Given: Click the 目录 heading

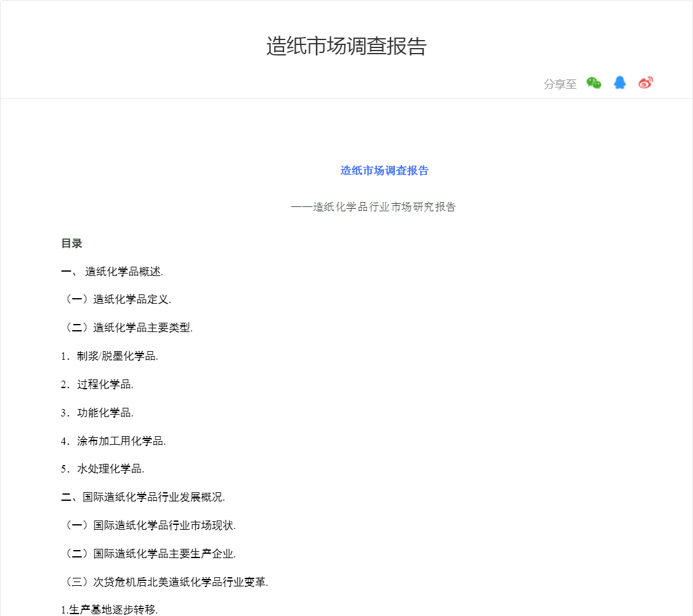Looking at the screenshot, I should tap(71, 243).
